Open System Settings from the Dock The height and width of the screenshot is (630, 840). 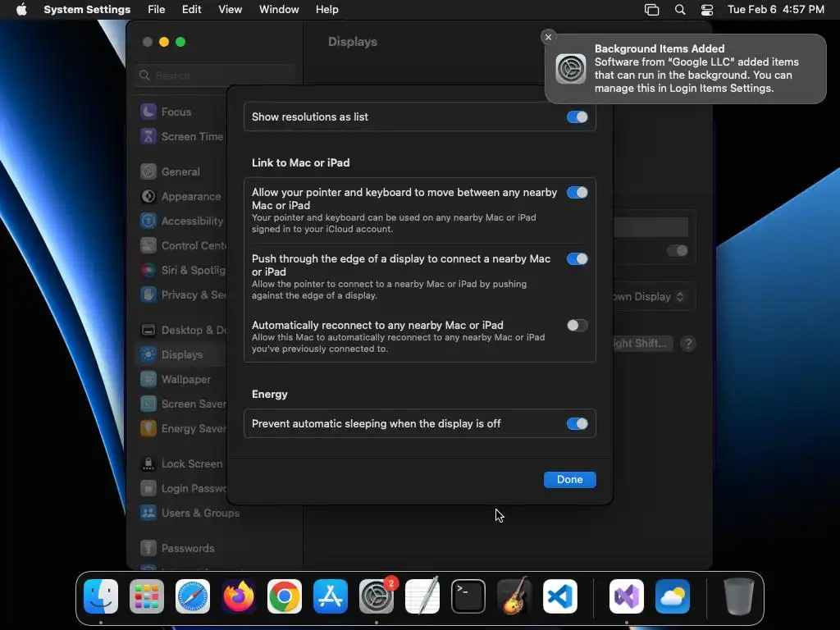[377, 596]
